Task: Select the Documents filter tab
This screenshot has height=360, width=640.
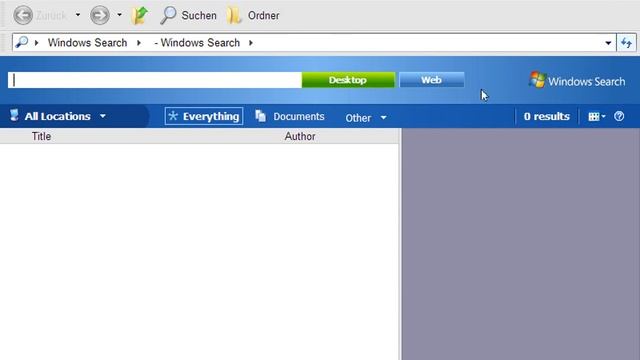Action: 290,116
